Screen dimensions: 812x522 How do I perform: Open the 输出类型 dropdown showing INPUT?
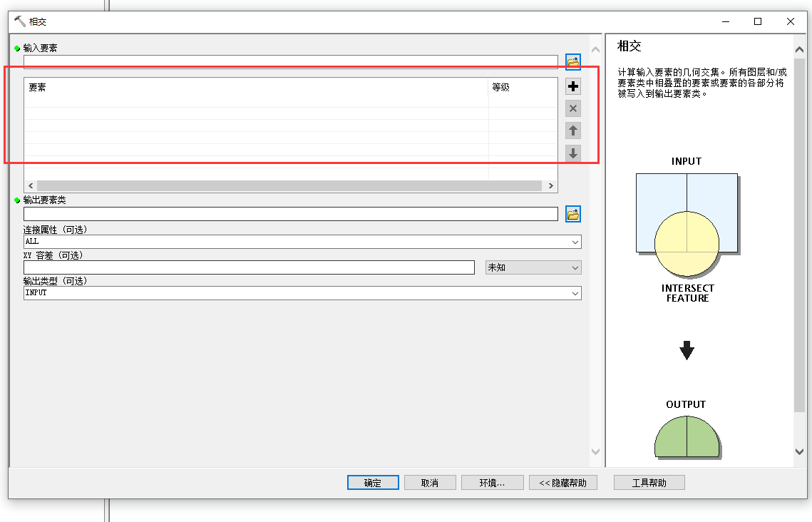[576, 292]
